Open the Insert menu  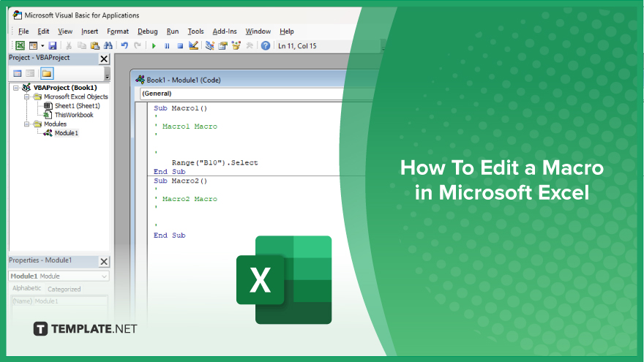click(89, 31)
